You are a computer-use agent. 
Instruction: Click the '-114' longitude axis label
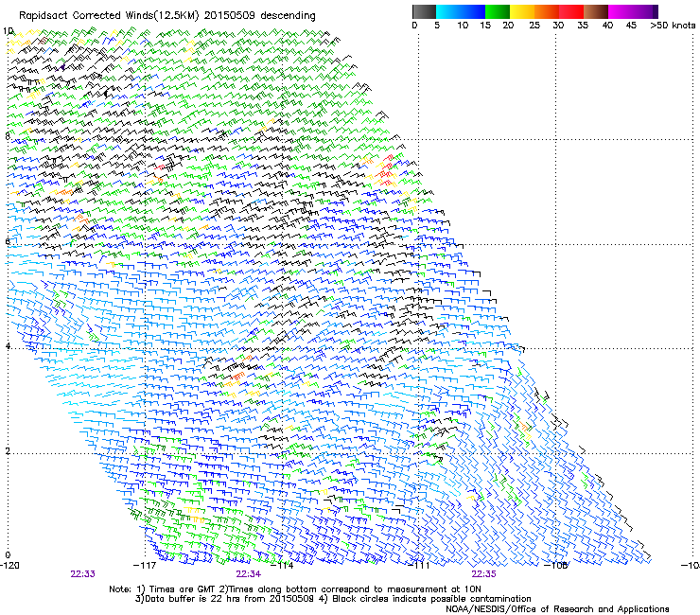pos(282,566)
